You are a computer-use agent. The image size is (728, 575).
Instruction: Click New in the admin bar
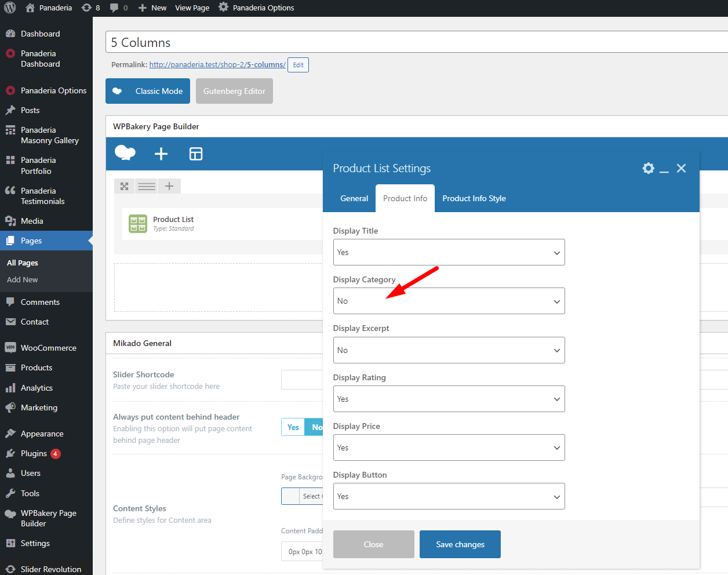(x=152, y=8)
